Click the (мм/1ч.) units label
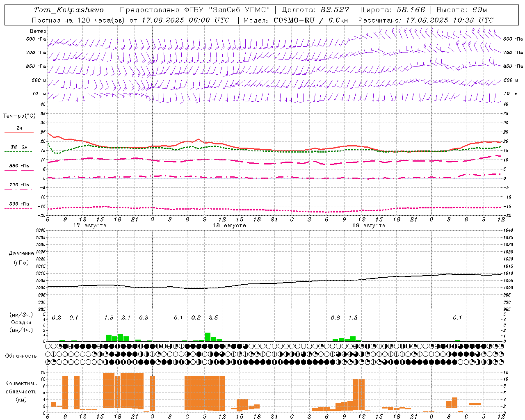525x420 pixels. click(21, 330)
